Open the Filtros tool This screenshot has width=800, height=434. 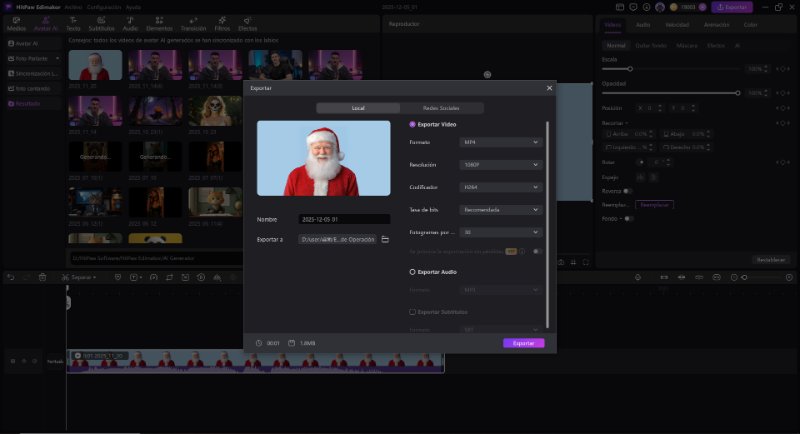point(222,23)
